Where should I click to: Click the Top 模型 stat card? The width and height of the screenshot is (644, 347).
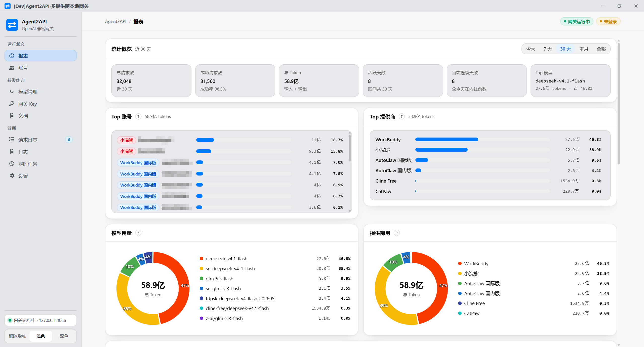[x=570, y=80]
